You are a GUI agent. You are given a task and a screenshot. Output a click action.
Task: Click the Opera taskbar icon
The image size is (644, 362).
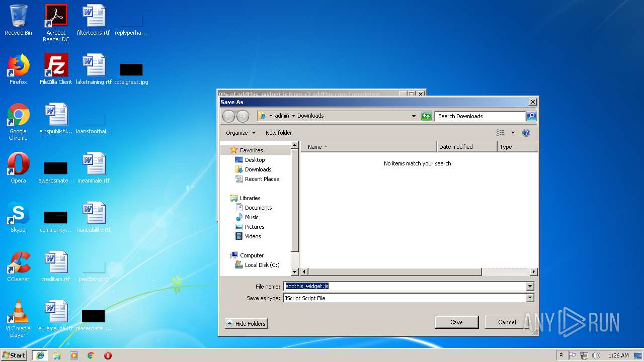[108, 355]
